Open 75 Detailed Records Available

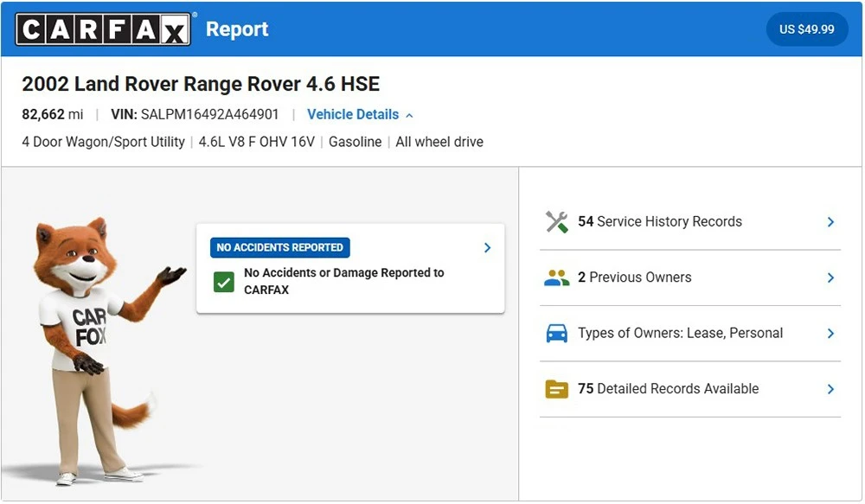(x=689, y=389)
